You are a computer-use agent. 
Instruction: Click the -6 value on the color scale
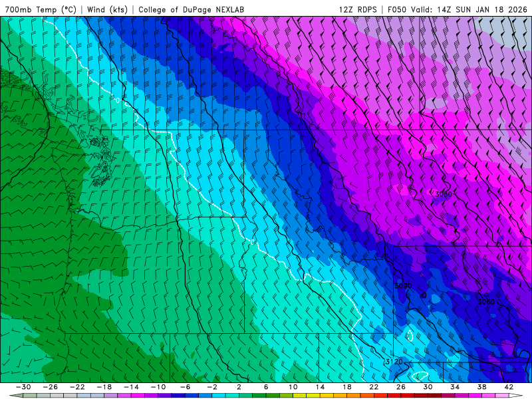[185, 387]
